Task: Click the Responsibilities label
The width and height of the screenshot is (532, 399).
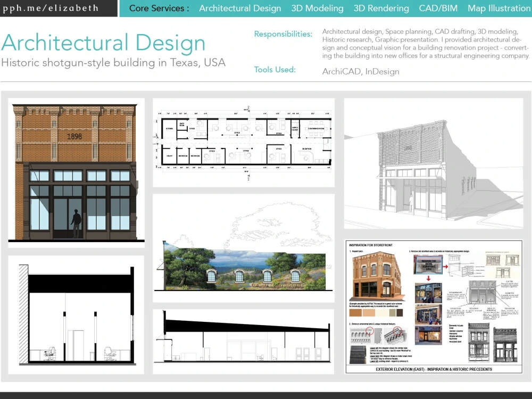Action: pos(283,34)
